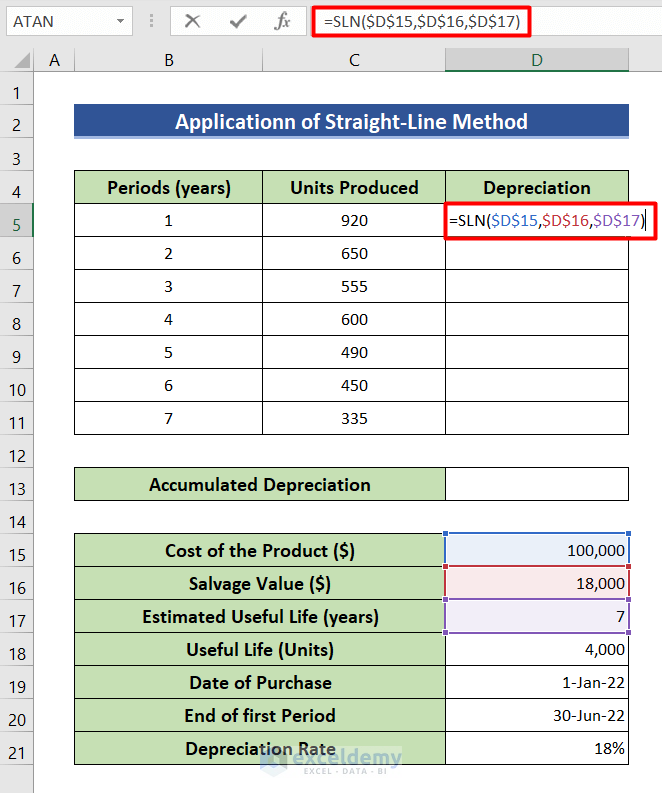Click the Periods (years) header cell

click(x=168, y=188)
